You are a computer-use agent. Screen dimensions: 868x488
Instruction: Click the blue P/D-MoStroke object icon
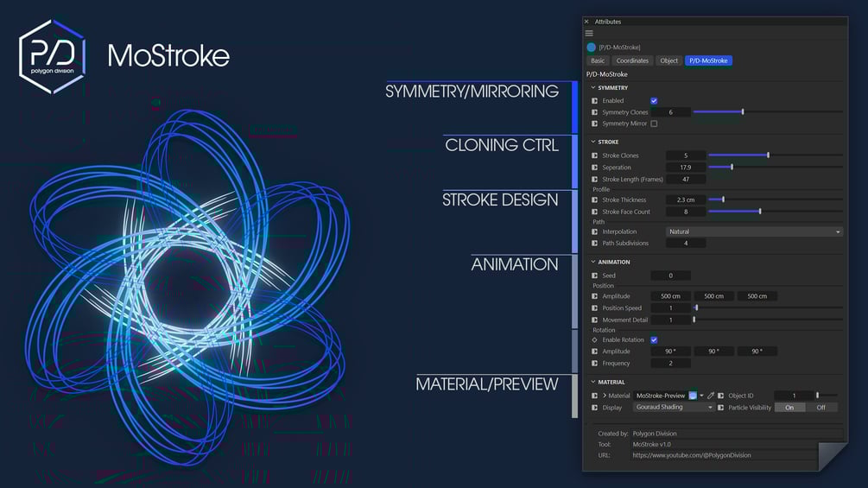point(592,47)
